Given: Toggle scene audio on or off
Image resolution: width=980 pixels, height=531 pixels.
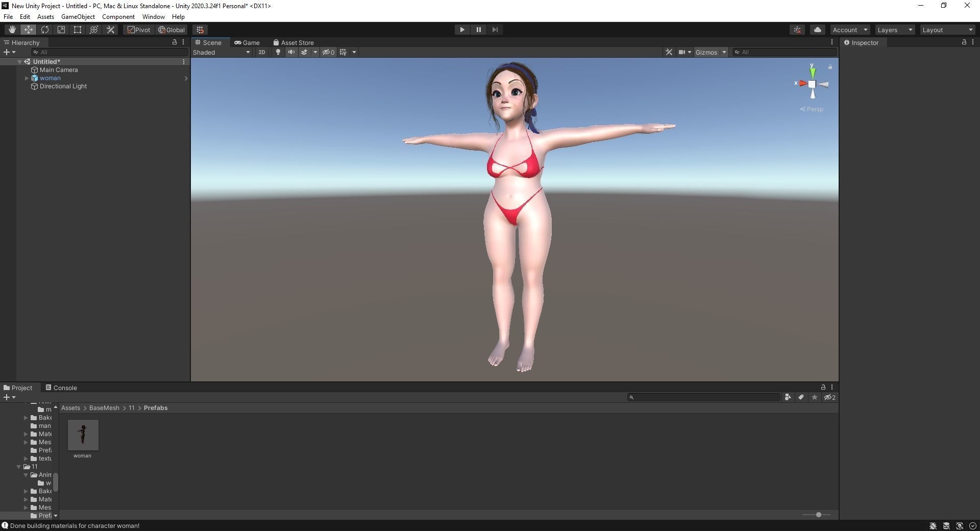Looking at the screenshot, I should click(x=291, y=52).
